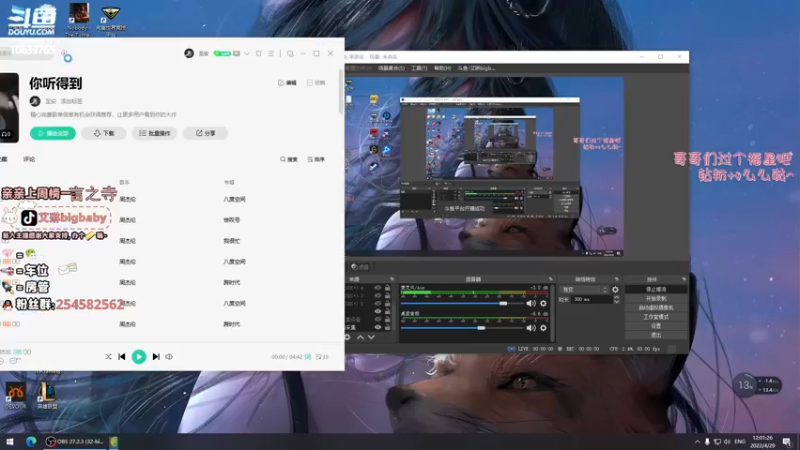Open music player volume icon
Image resolution: width=800 pixels, height=450 pixels.
(x=169, y=357)
